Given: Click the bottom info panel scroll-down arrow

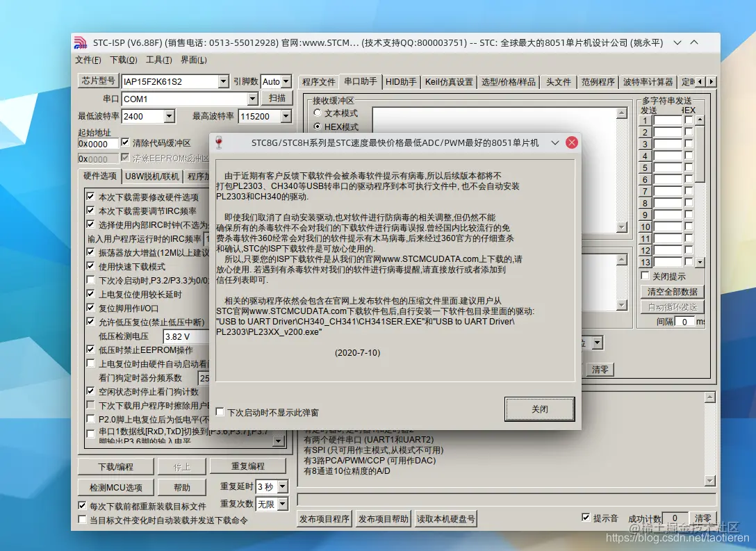Looking at the screenshot, I should click(709, 481).
